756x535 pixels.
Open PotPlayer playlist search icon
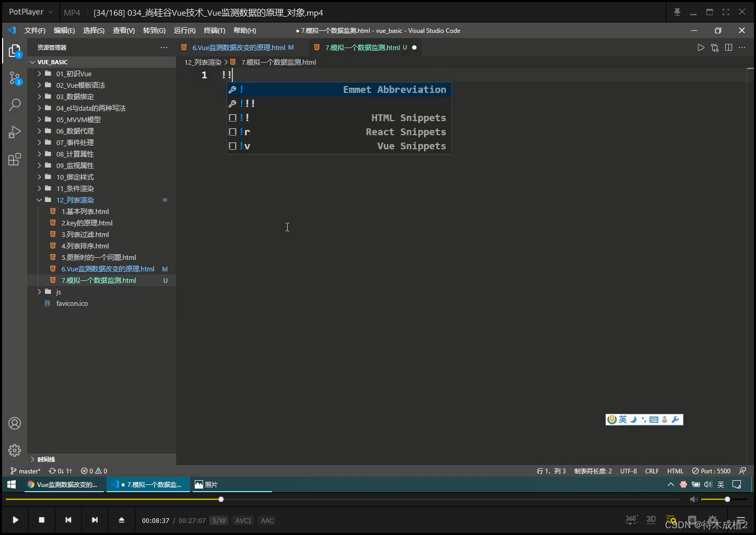(671, 520)
